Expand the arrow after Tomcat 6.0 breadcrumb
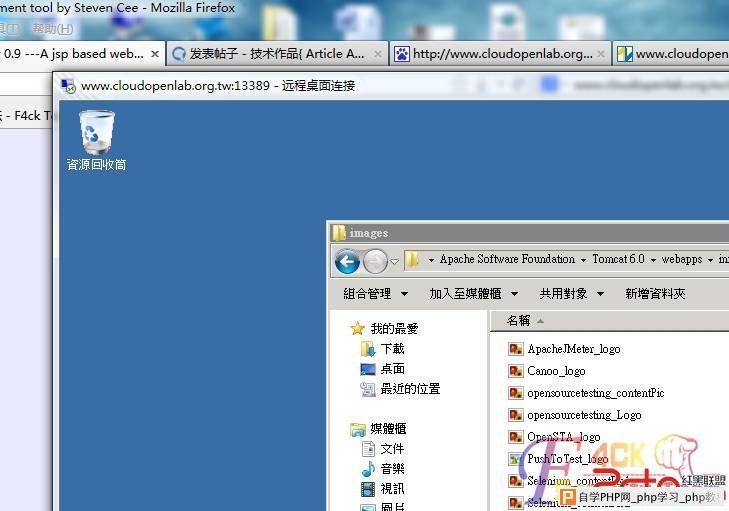The width and height of the screenshot is (729, 511). (653, 260)
